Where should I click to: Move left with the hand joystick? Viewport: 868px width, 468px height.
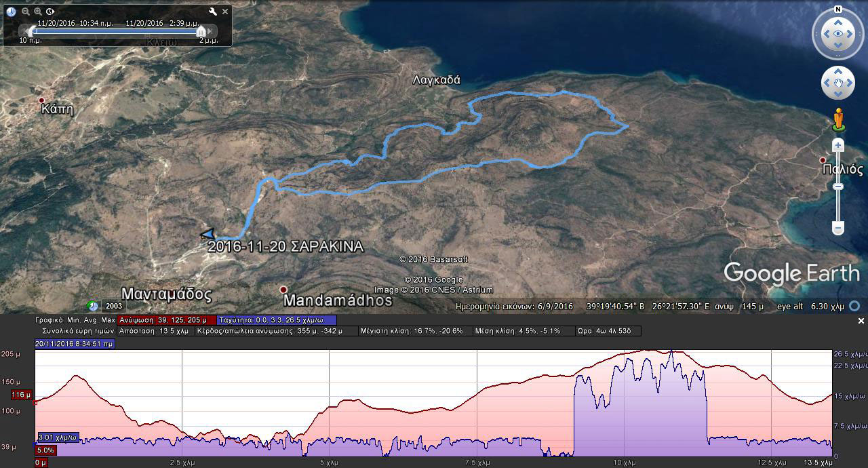(827, 83)
